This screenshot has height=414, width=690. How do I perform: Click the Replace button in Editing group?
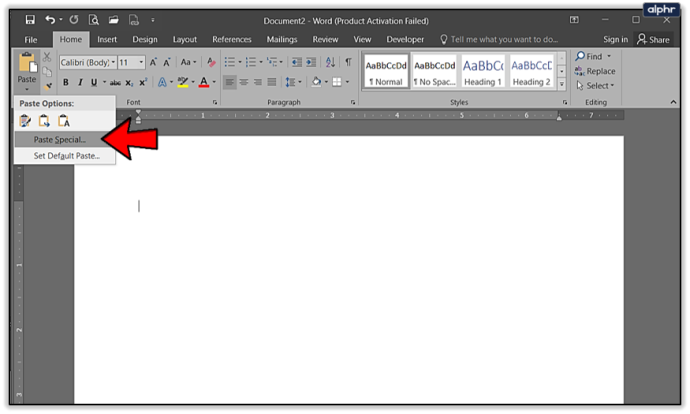595,71
